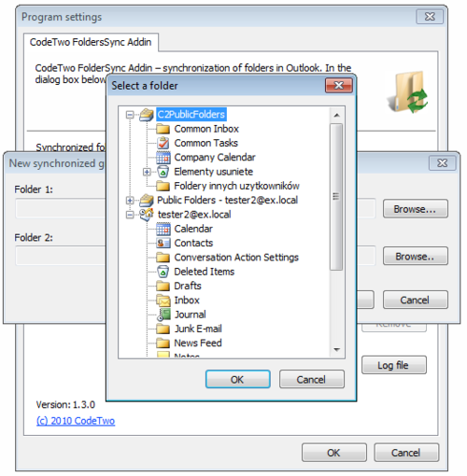Image resolution: width=467 pixels, height=476 pixels.
Task: Click the Journal notebook icon
Action: (163, 315)
